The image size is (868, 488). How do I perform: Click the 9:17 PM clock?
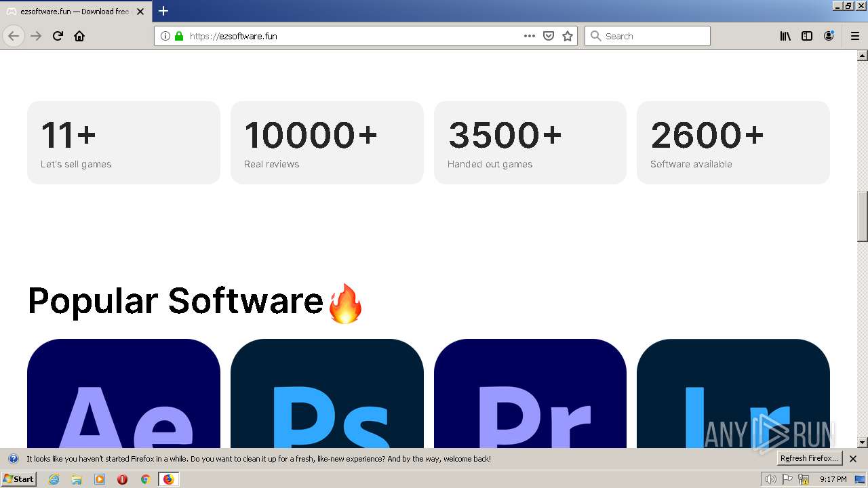(833, 479)
